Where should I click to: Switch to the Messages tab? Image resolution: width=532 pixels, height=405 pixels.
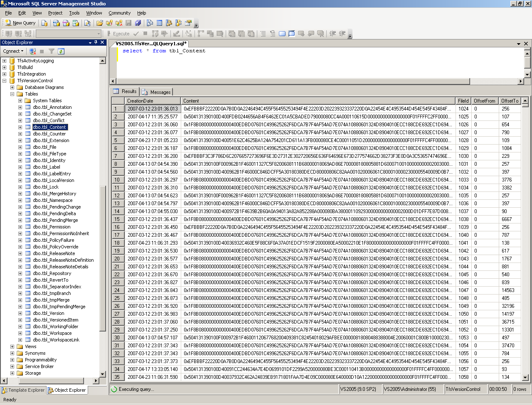(x=157, y=92)
